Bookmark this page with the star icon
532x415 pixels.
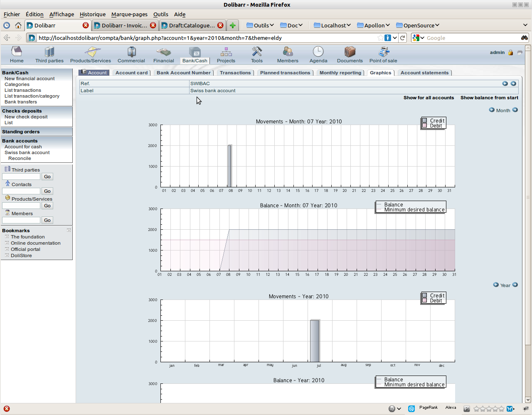tap(380, 38)
